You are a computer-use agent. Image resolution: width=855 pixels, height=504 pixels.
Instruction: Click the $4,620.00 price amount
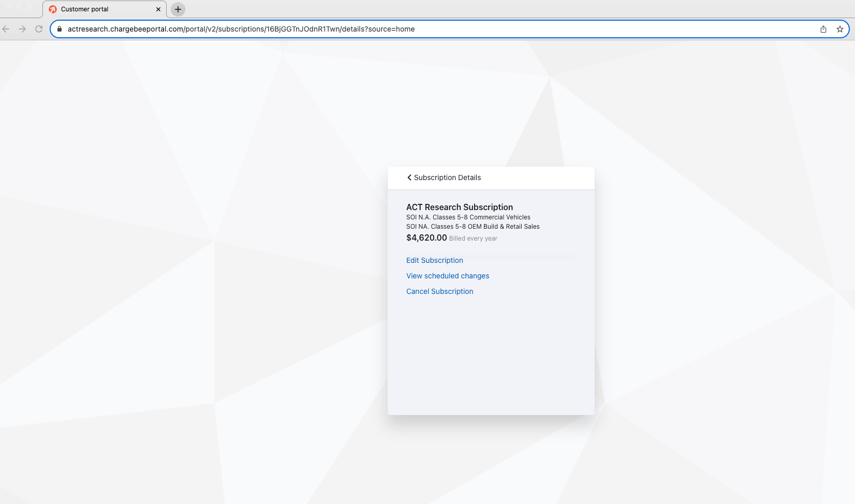pyautogui.click(x=426, y=238)
